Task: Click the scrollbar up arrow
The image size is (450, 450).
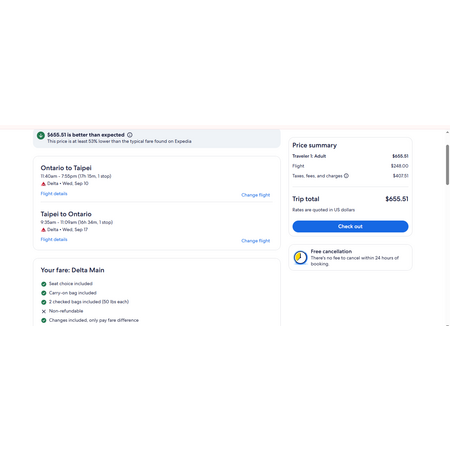Action: coord(447,133)
